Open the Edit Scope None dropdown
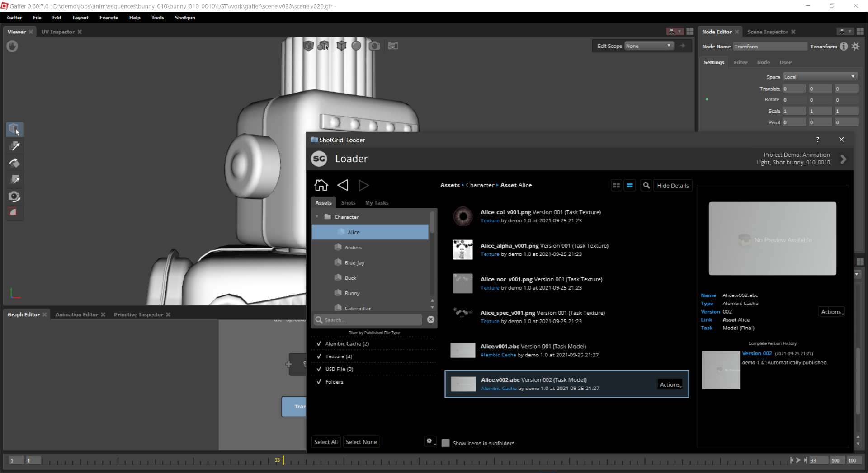The image size is (868, 473). click(x=649, y=46)
